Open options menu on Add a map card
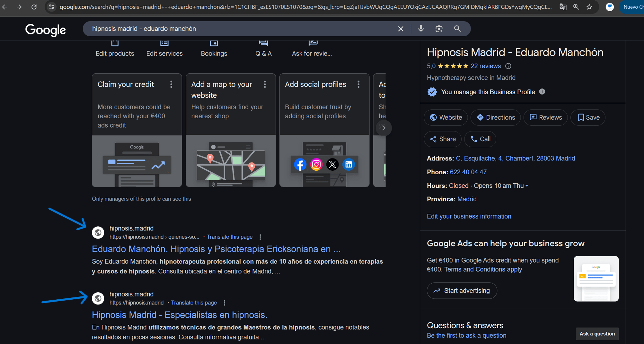This screenshot has height=344, width=644. 265,84
